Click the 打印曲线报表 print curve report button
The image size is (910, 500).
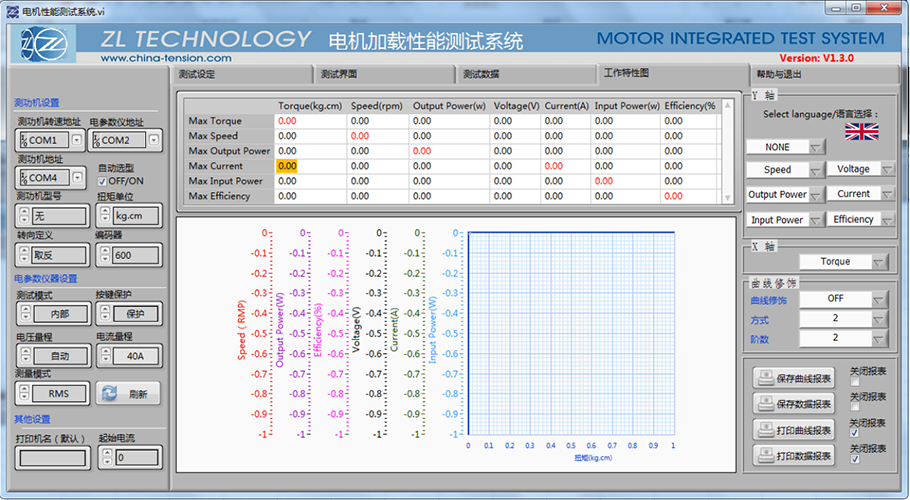[795, 430]
